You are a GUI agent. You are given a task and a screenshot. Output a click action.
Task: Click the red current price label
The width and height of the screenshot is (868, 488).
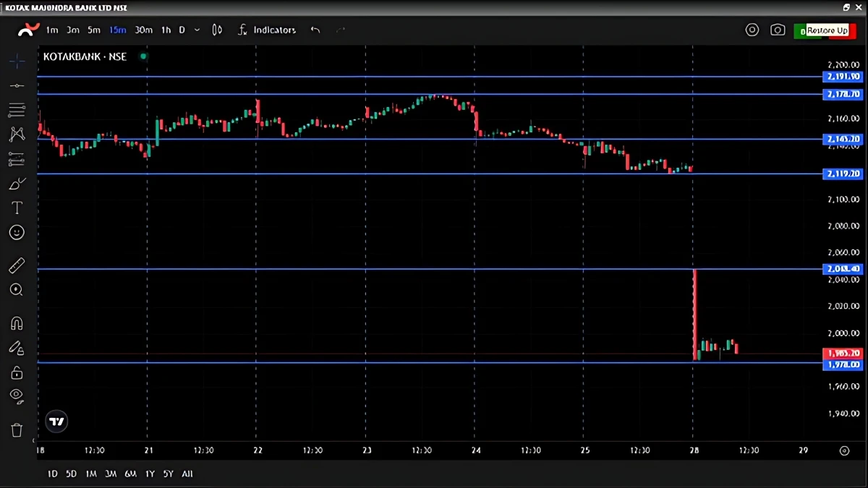pyautogui.click(x=843, y=354)
